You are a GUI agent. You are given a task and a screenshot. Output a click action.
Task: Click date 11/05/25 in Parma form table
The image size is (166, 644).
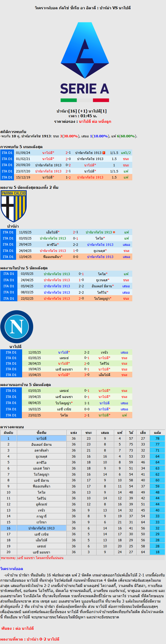click(x=25, y=232)
